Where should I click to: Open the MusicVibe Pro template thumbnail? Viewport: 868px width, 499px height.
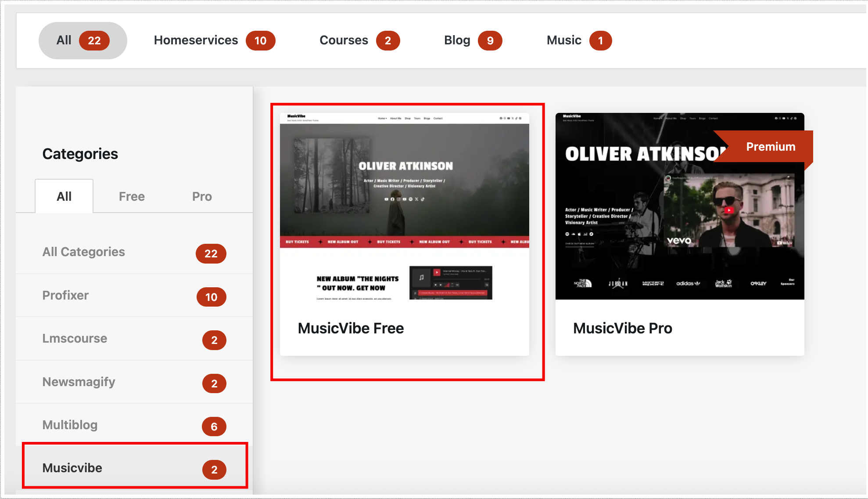(x=680, y=206)
